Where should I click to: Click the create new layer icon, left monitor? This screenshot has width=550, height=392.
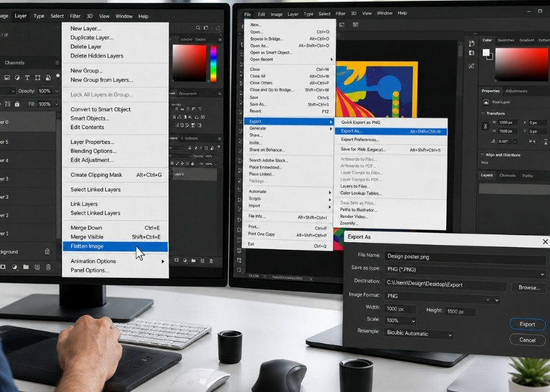pyautogui.click(x=37, y=267)
